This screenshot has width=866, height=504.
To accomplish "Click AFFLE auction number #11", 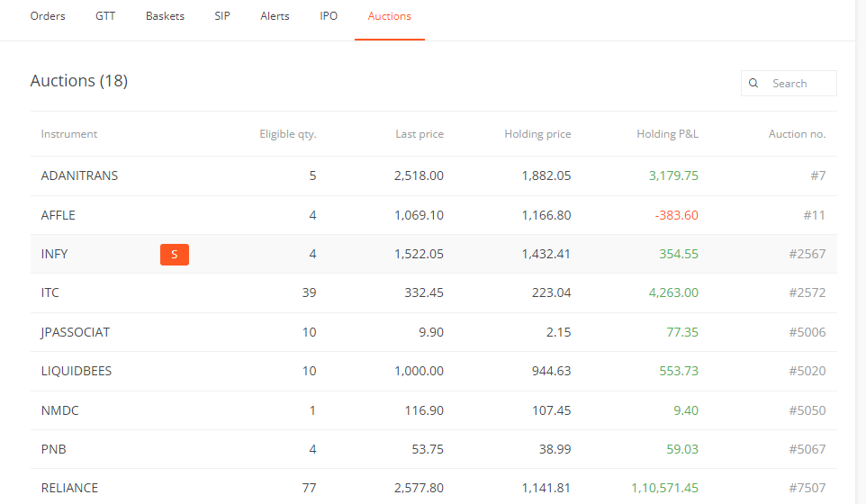I will (814, 215).
